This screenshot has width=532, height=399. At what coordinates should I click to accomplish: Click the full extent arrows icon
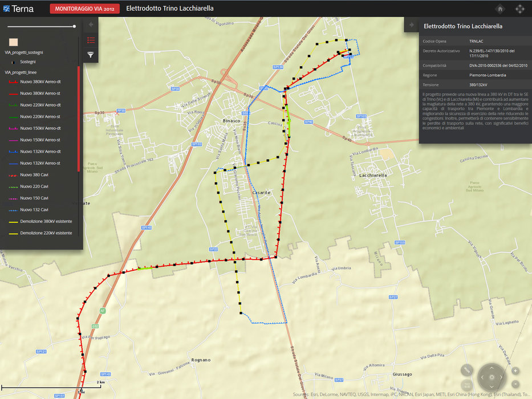520,9
